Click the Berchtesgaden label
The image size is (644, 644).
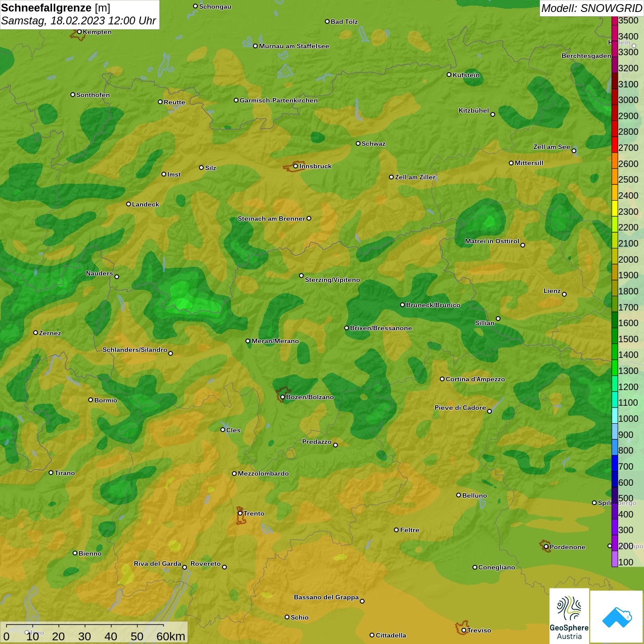click(586, 56)
